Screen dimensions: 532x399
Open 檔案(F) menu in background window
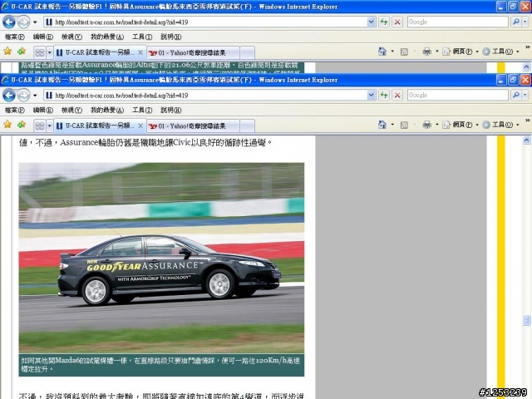[15, 37]
